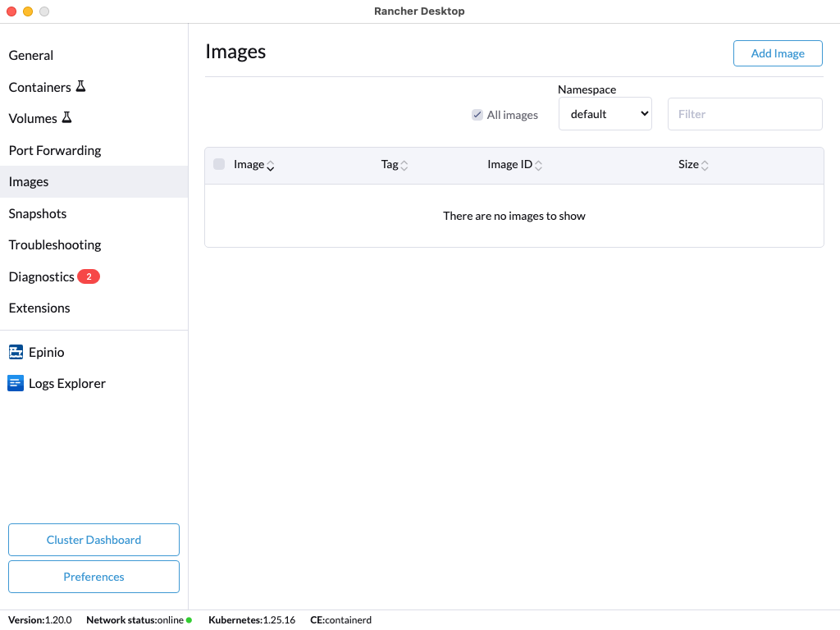Click the Add Image button

778,53
